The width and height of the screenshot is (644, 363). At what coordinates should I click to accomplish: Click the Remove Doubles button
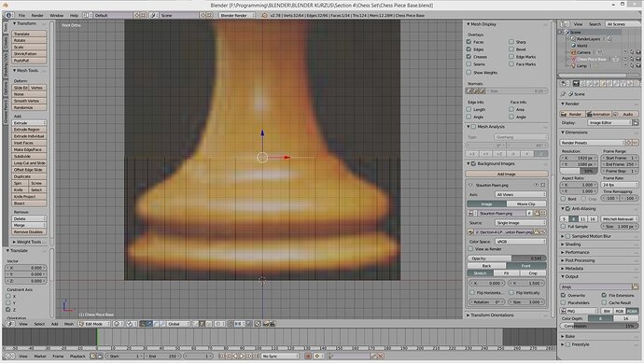pyautogui.click(x=28, y=232)
